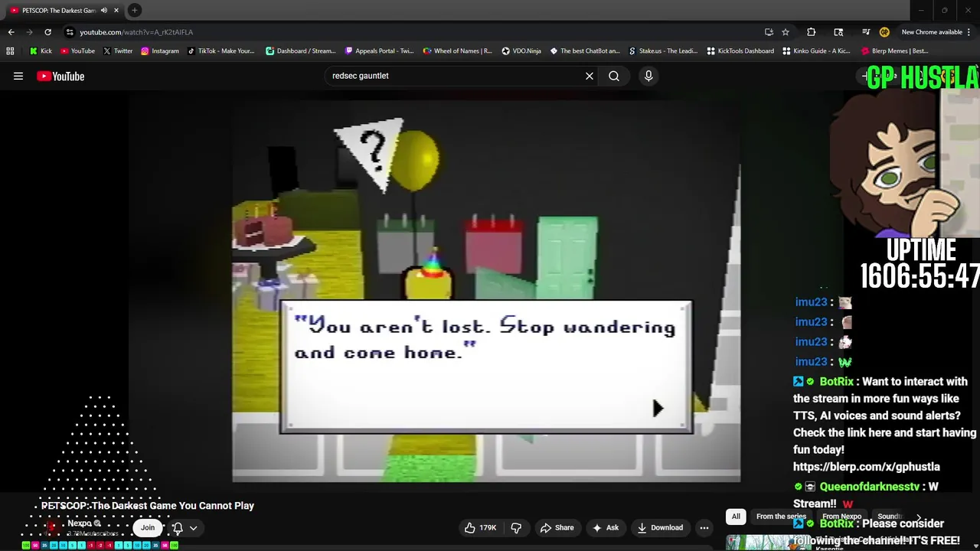Join the Nexpo channel membership
This screenshot has width=980, height=551.
click(148, 527)
